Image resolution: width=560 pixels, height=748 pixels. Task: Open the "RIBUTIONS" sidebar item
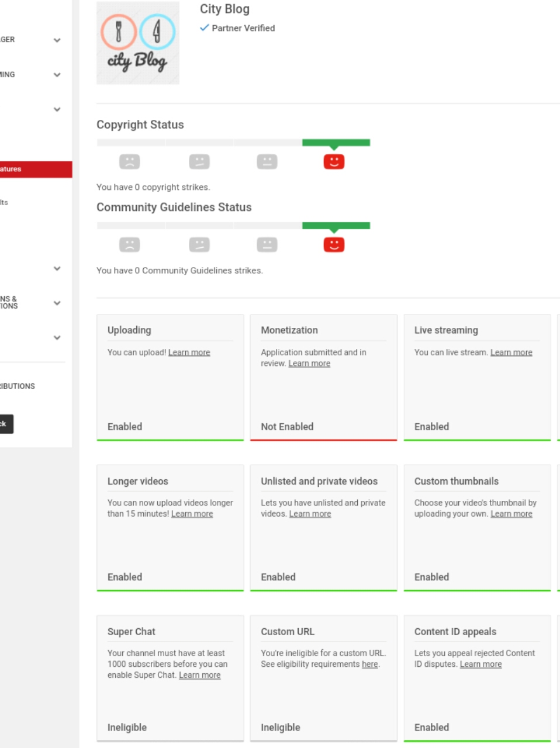click(x=18, y=386)
